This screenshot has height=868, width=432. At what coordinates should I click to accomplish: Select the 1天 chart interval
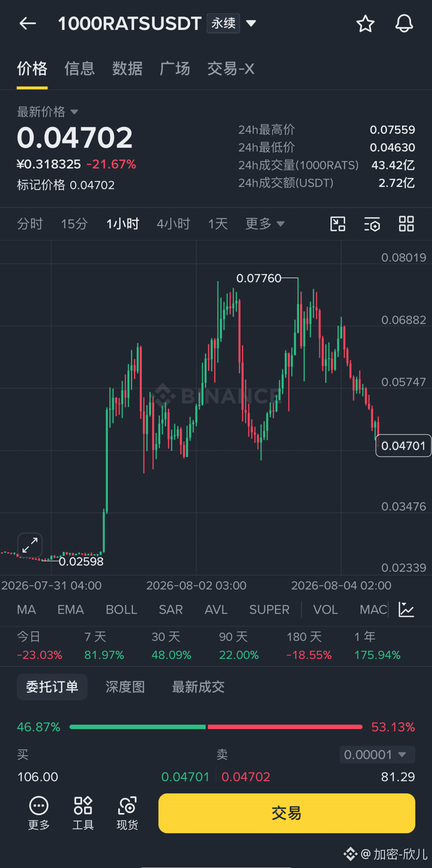[x=218, y=224]
